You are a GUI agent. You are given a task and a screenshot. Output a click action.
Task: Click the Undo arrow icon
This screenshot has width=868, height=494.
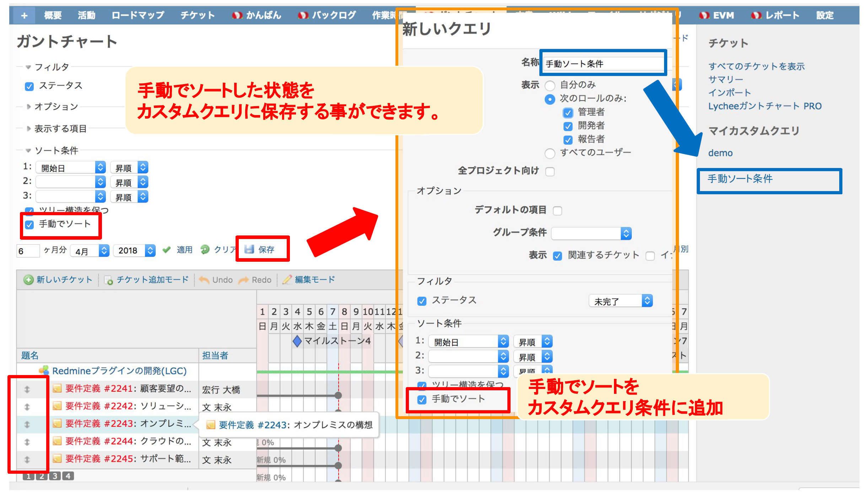pos(204,280)
